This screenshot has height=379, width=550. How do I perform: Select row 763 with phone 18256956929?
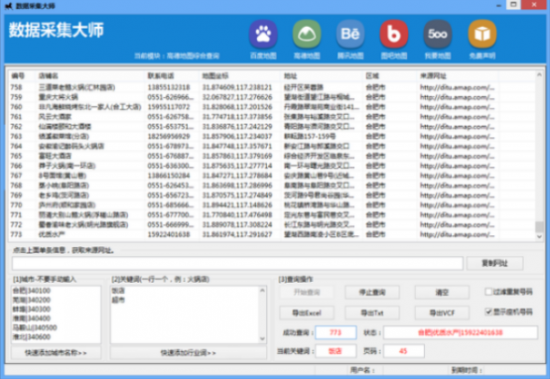[x=272, y=136]
